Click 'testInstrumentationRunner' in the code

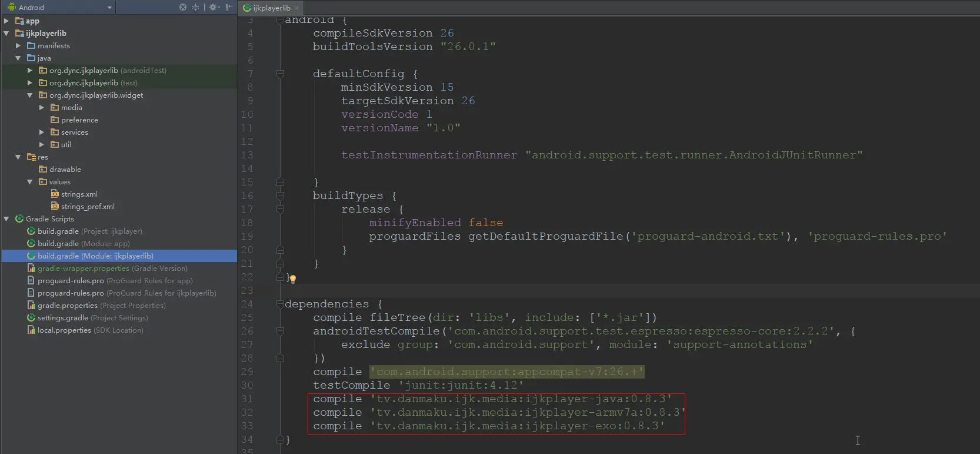point(429,155)
